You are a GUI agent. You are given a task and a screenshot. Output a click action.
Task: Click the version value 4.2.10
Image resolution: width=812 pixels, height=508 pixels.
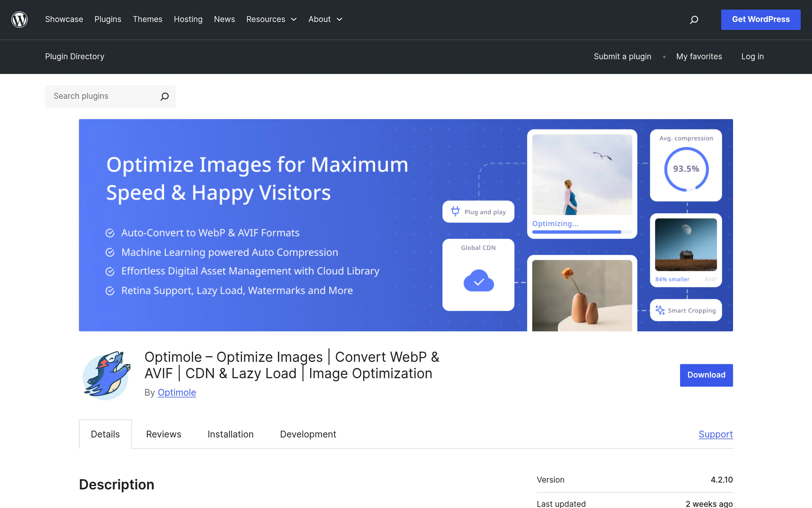click(722, 480)
